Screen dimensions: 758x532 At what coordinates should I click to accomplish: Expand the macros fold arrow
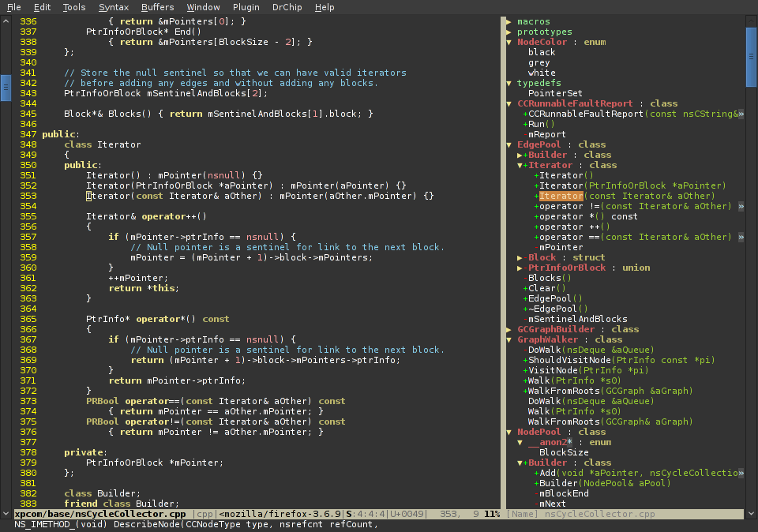[509, 21]
